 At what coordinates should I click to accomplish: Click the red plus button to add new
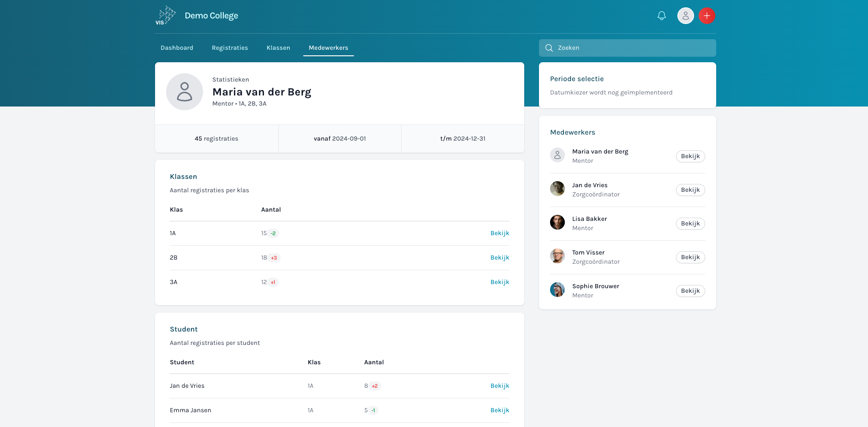tap(706, 15)
